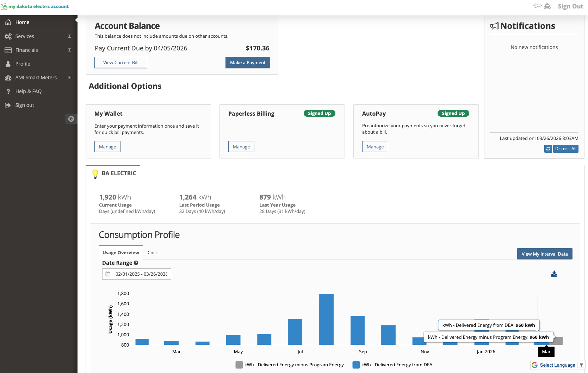
Task: Click the date range input field
Action: point(142,274)
